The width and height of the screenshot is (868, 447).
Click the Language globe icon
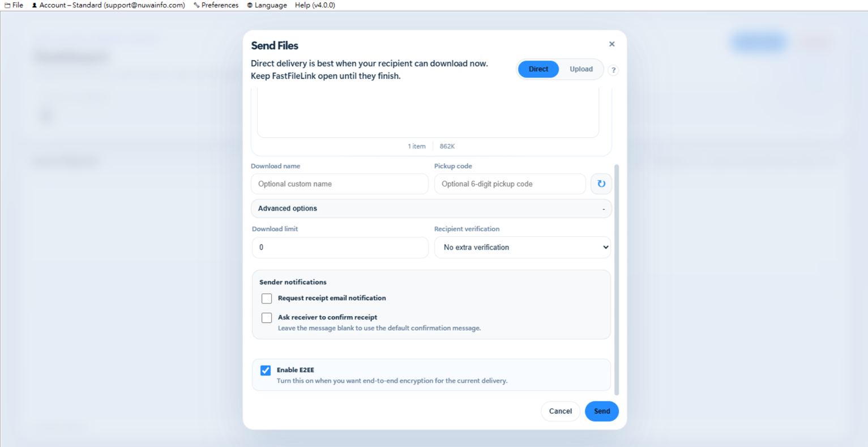tap(250, 5)
